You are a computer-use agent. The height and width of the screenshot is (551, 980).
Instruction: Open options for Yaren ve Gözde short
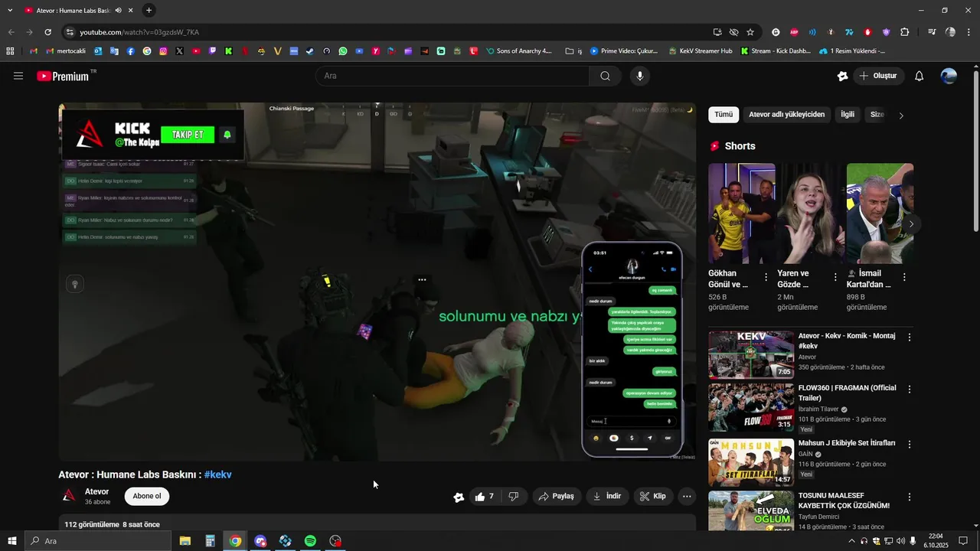pyautogui.click(x=835, y=277)
